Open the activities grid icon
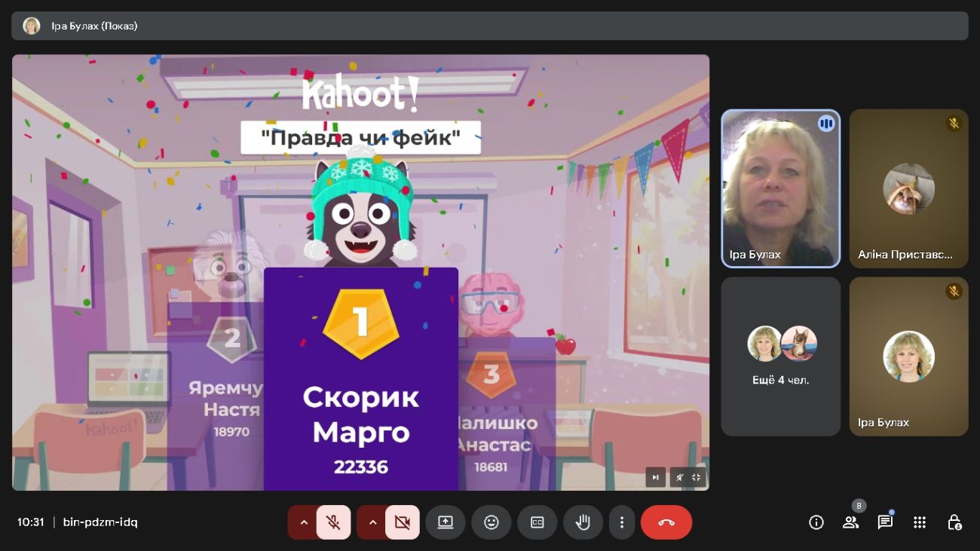This screenshot has width=980, height=551. pos(920,522)
